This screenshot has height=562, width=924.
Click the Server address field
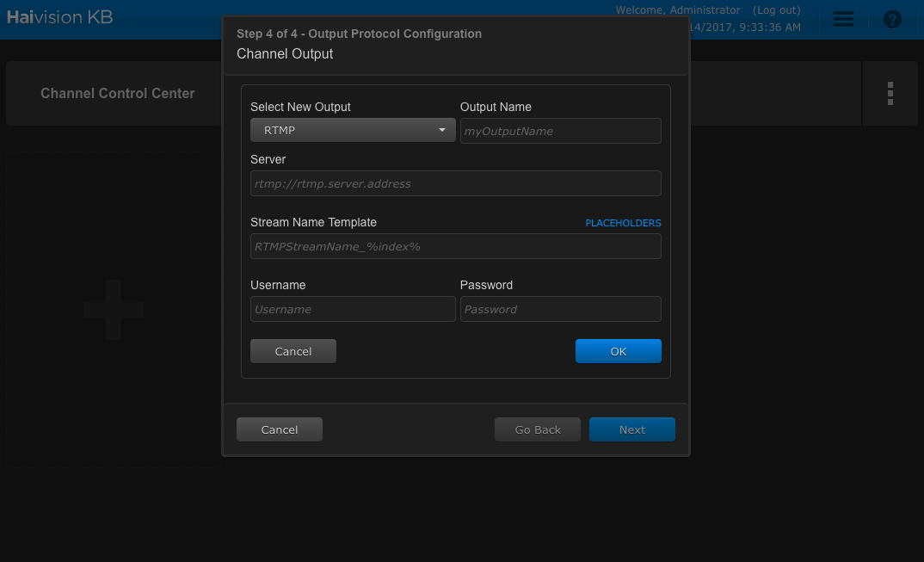click(455, 183)
